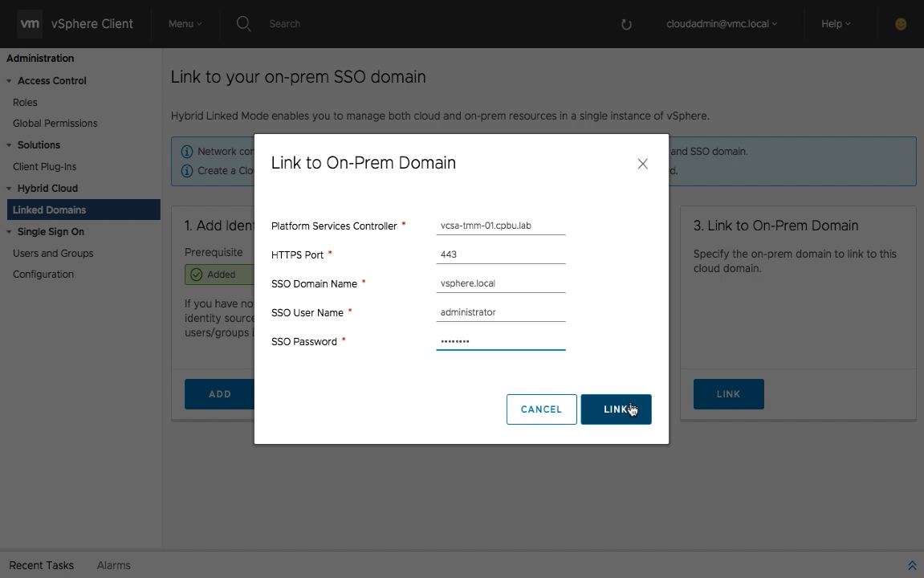
Task: Switch to the Alarms tab
Action: pos(113,565)
